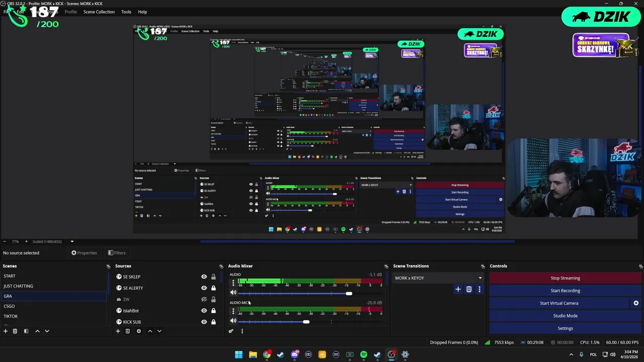Adjust the AUDIO MIC volume slider handle
This screenshot has height=362, width=644.
coord(306,321)
